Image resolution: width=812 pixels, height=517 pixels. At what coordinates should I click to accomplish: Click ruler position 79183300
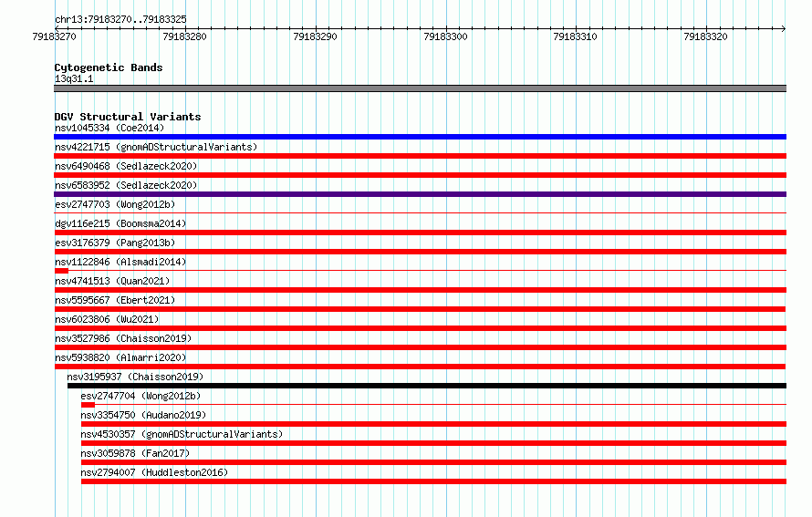(x=446, y=36)
